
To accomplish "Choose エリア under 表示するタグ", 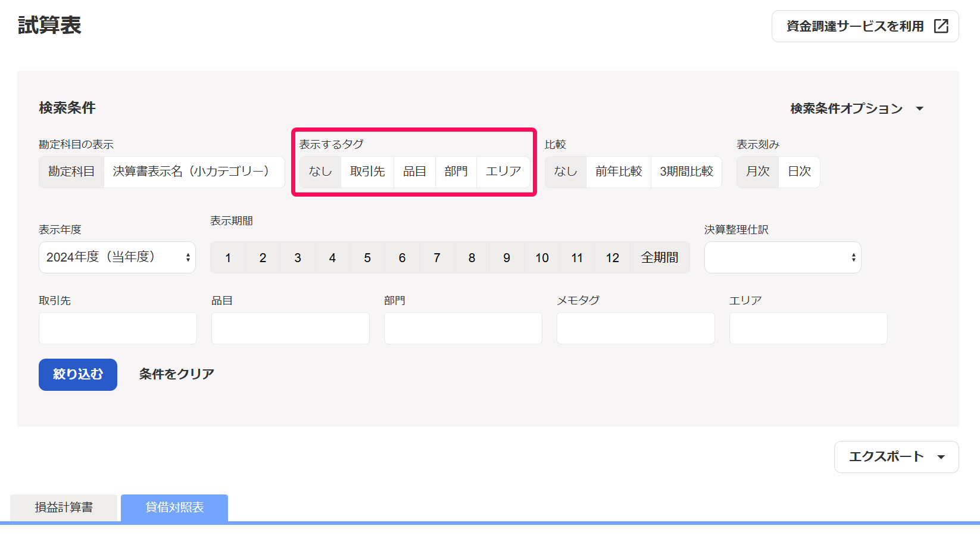I will click(503, 172).
